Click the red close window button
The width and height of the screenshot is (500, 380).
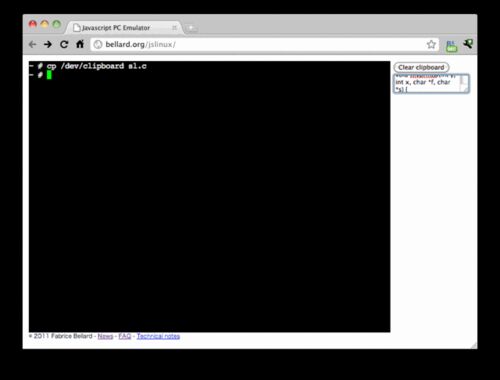33,24
